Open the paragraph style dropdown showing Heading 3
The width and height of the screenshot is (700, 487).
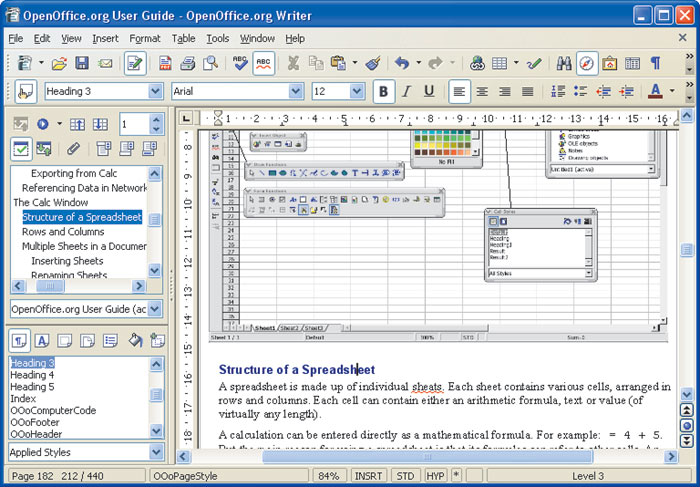[x=155, y=91]
